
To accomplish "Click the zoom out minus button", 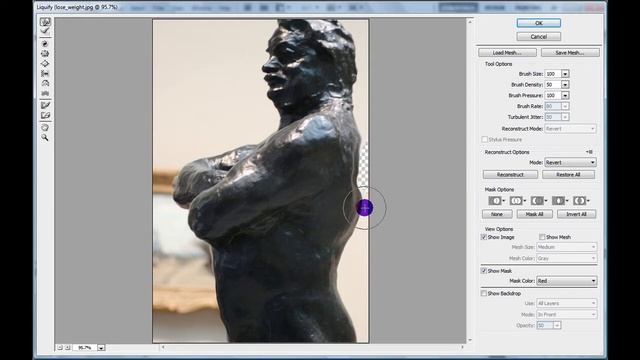I will pyautogui.click(x=60, y=347).
